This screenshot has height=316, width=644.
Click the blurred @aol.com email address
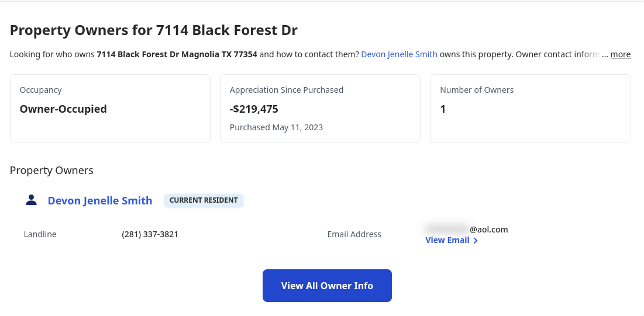coord(466,229)
